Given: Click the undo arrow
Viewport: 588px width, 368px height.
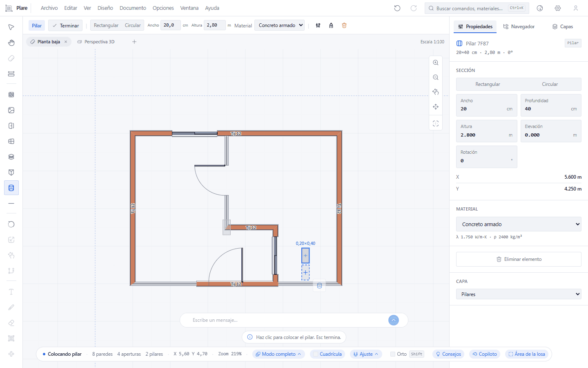Looking at the screenshot, I should [x=397, y=8].
